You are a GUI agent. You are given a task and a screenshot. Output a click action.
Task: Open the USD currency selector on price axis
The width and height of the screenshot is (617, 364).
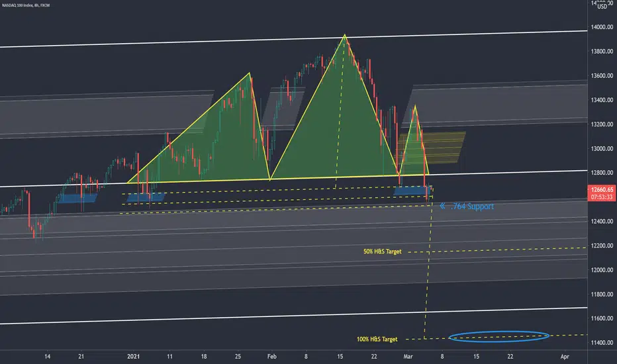(x=602, y=7)
